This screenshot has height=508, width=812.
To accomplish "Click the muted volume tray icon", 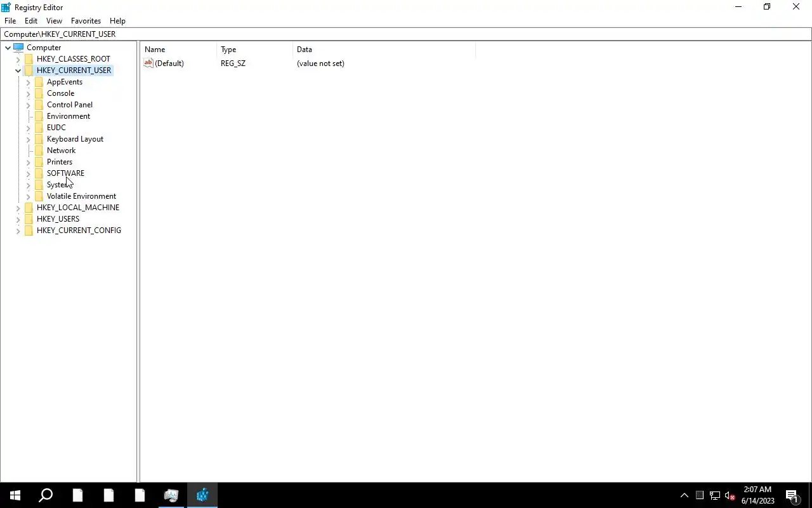I will click(x=730, y=495).
